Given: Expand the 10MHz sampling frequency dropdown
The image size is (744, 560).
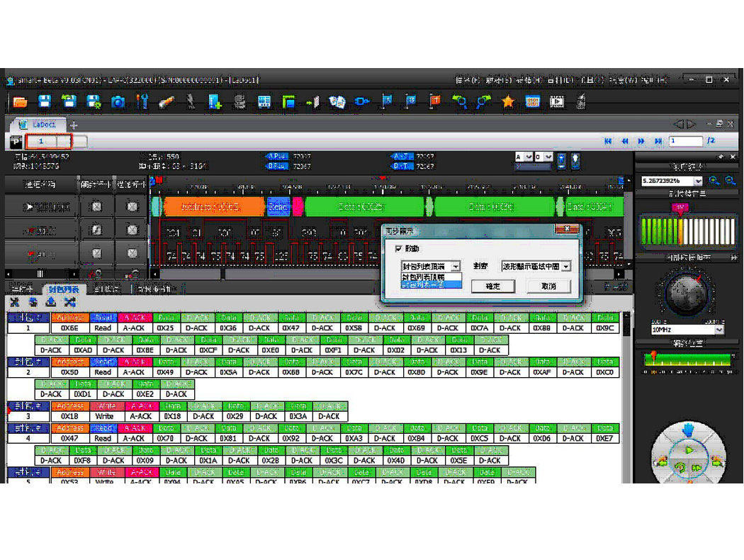Looking at the screenshot, I should 719,330.
